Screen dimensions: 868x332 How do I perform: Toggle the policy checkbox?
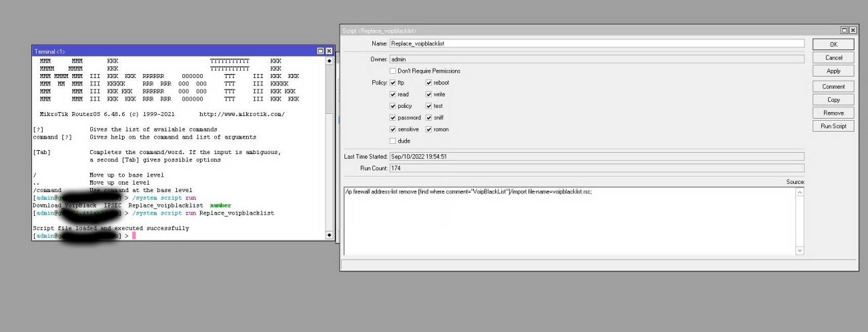click(x=393, y=106)
